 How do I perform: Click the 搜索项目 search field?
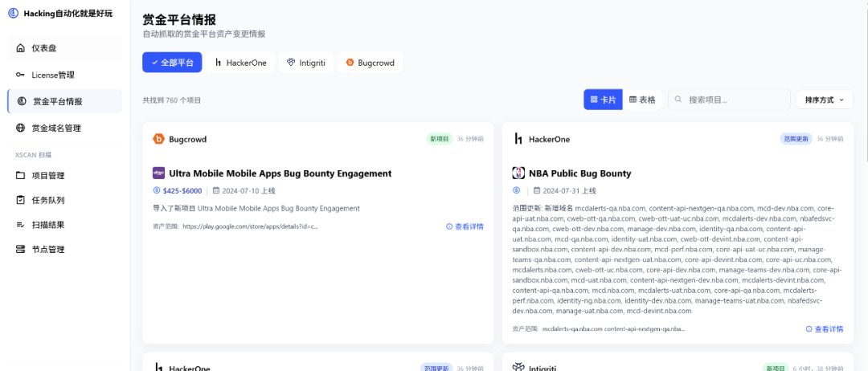[729, 100]
